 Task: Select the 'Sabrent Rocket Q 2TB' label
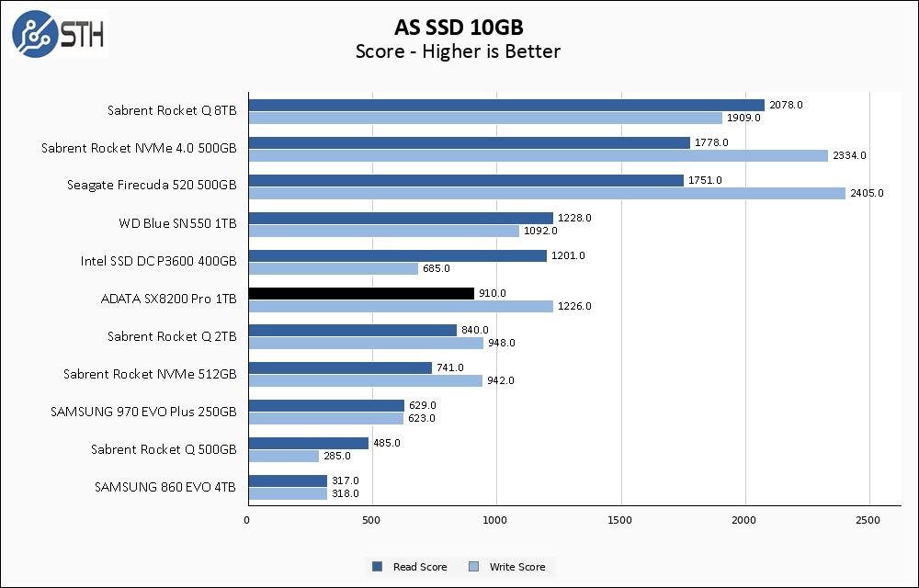(x=172, y=336)
